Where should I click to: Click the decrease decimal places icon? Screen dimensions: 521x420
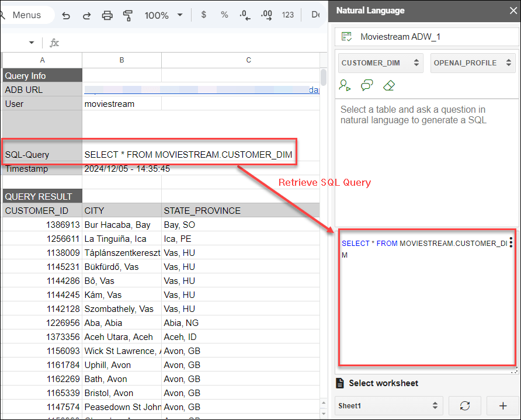tap(245, 16)
